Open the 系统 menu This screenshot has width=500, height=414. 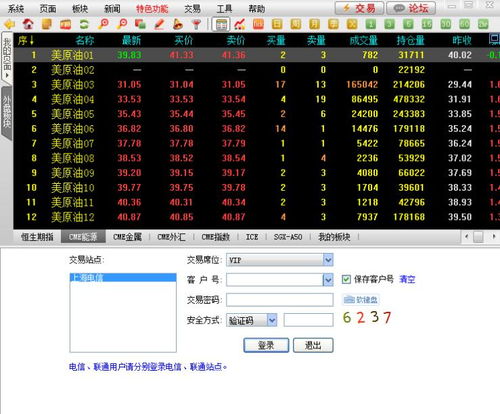[x=16, y=9]
